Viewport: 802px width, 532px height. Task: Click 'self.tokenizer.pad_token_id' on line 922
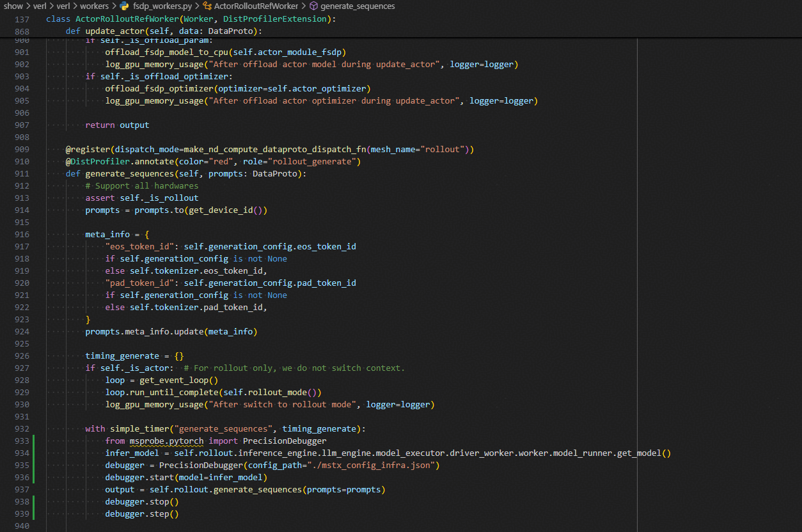point(196,308)
